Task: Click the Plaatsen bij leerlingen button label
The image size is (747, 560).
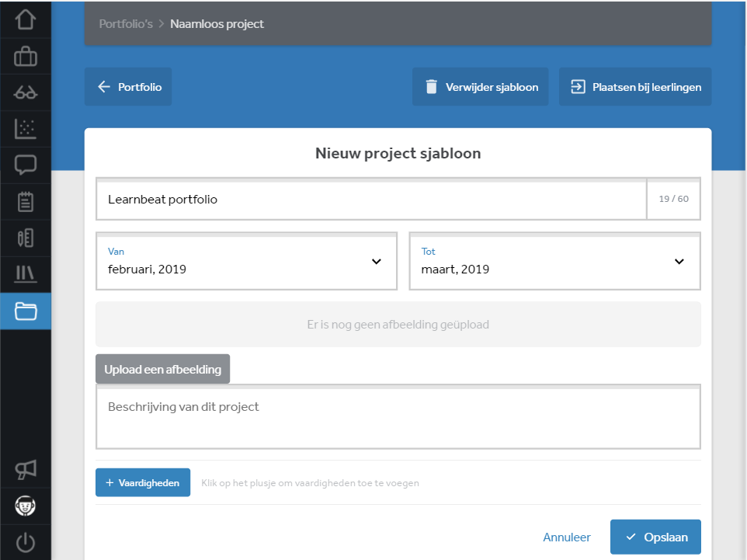Action: [x=647, y=87]
